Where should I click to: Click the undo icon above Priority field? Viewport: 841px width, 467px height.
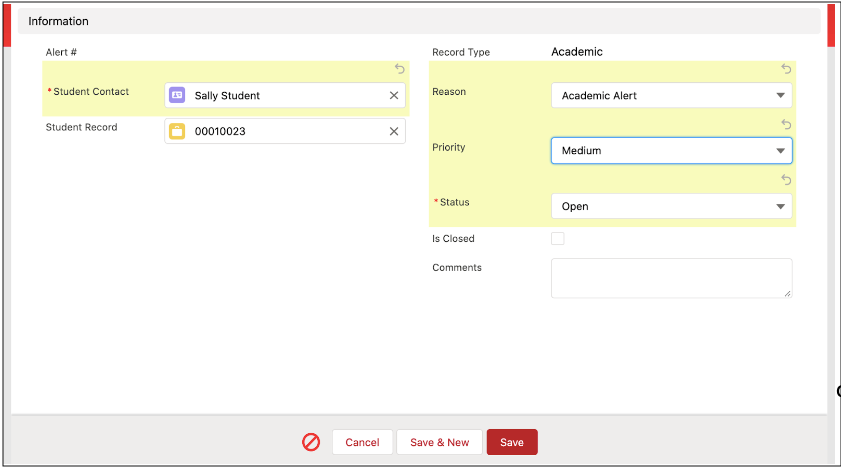click(x=786, y=125)
